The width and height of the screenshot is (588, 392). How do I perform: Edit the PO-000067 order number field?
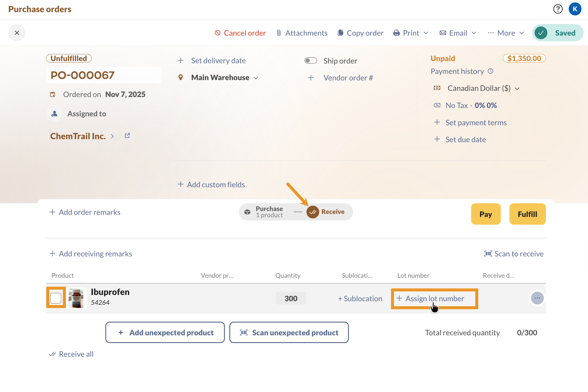tap(104, 75)
